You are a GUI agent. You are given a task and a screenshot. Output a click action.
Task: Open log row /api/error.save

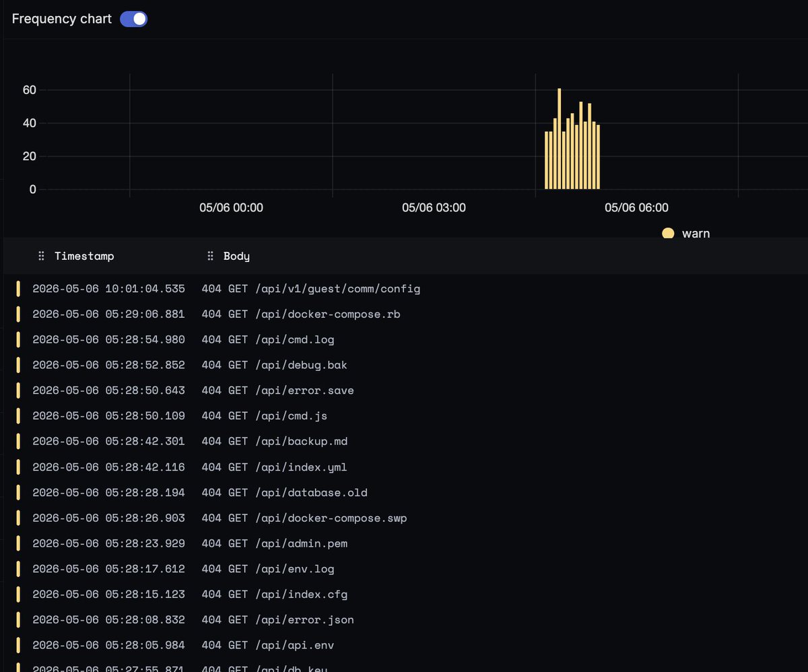[404, 391]
